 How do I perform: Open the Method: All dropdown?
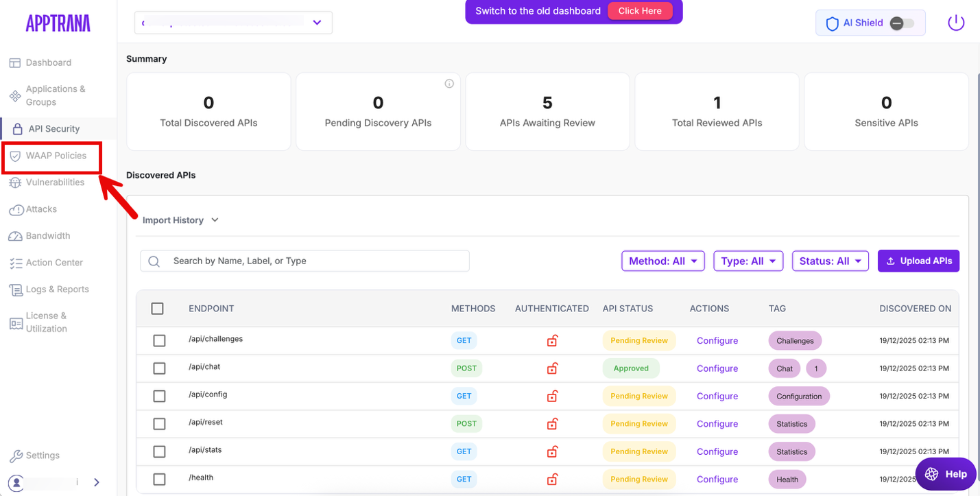coord(662,261)
